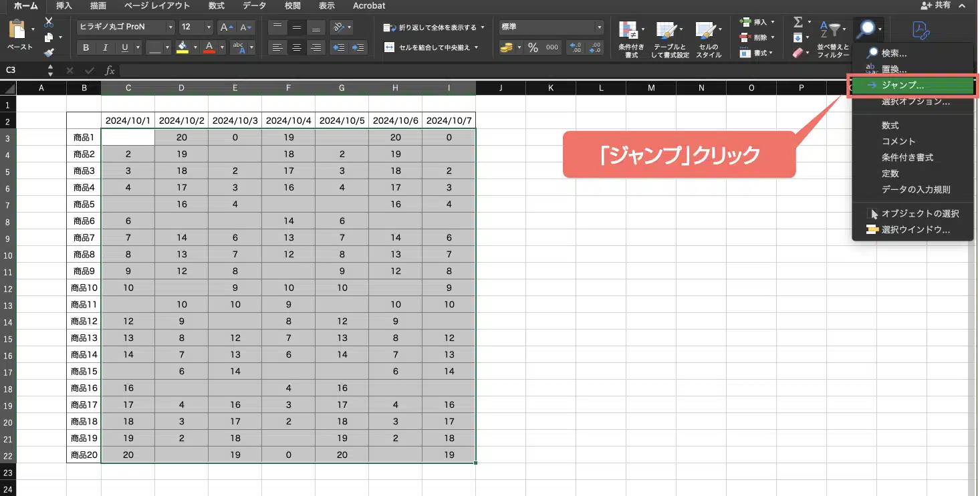
Task: Switch to the 挿入 ribbon tab
Action: point(64,5)
